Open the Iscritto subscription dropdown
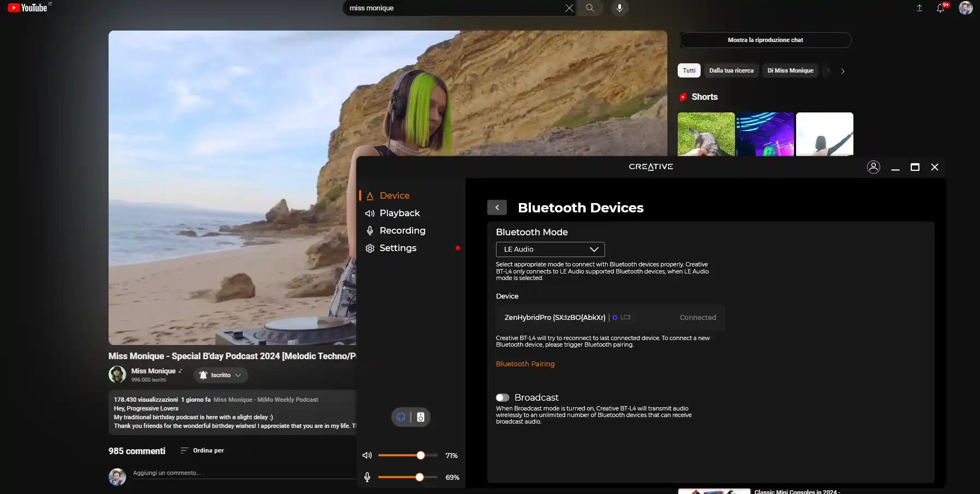The height and width of the screenshot is (494, 980). click(x=220, y=375)
